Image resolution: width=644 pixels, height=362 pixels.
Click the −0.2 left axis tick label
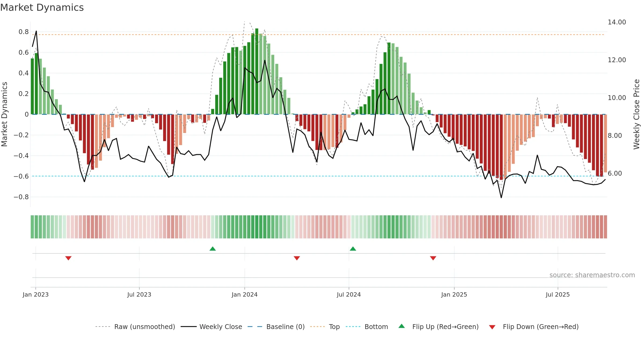tap(21, 135)
